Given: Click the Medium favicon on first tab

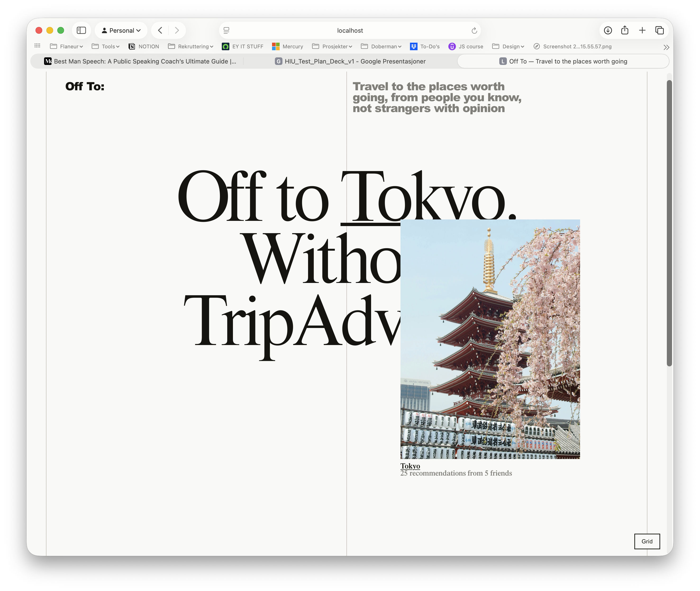Looking at the screenshot, I should (x=48, y=61).
